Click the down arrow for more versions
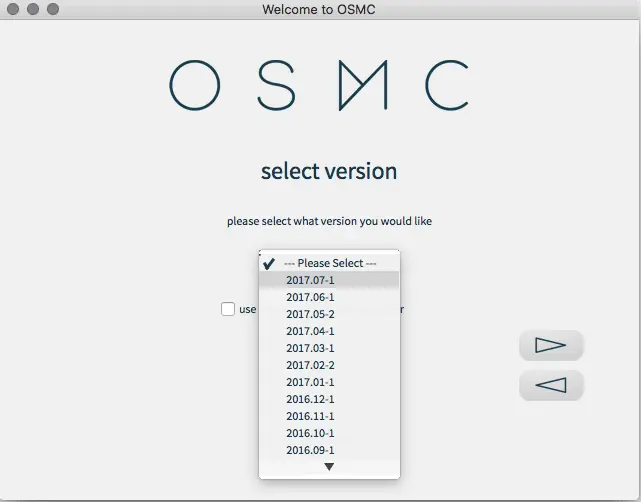641x502 pixels. coord(329,467)
